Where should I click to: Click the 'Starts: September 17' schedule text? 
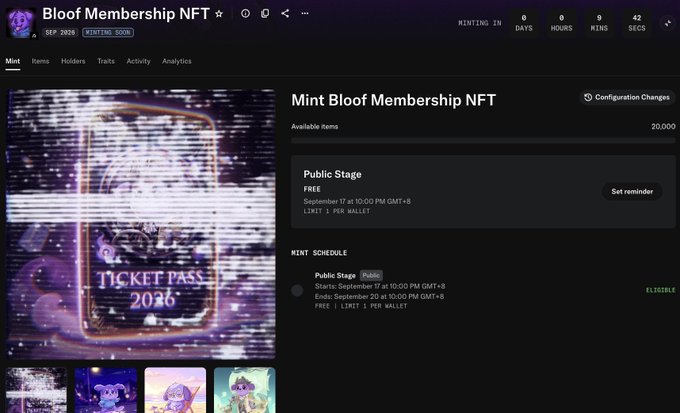click(x=380, y=286)
